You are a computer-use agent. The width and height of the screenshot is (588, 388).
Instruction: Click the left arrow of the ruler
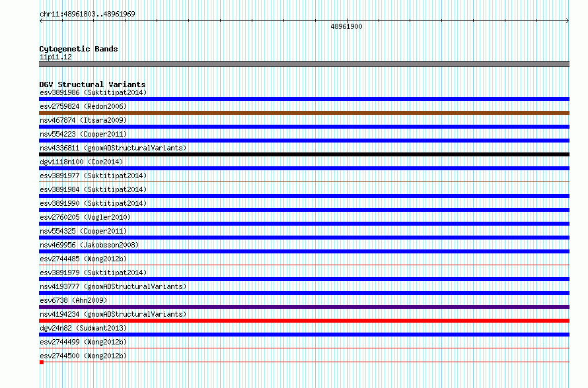[x=41, y=21]
